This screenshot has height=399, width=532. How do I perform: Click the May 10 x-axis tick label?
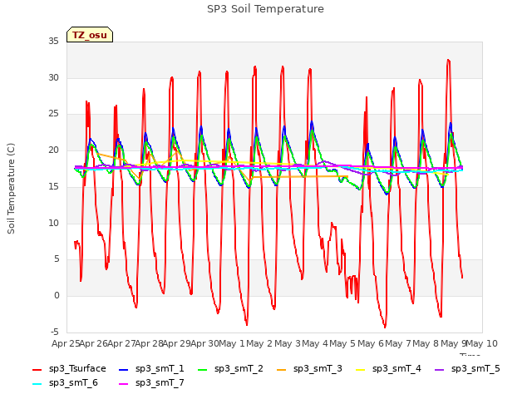click(482, 343)
